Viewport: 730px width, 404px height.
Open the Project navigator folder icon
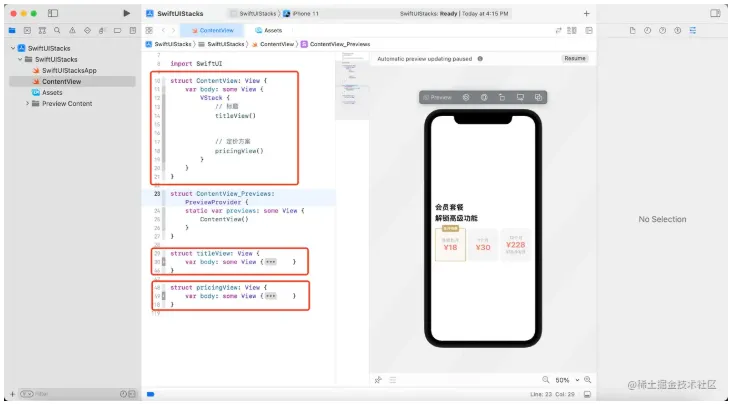coord(12,31)
